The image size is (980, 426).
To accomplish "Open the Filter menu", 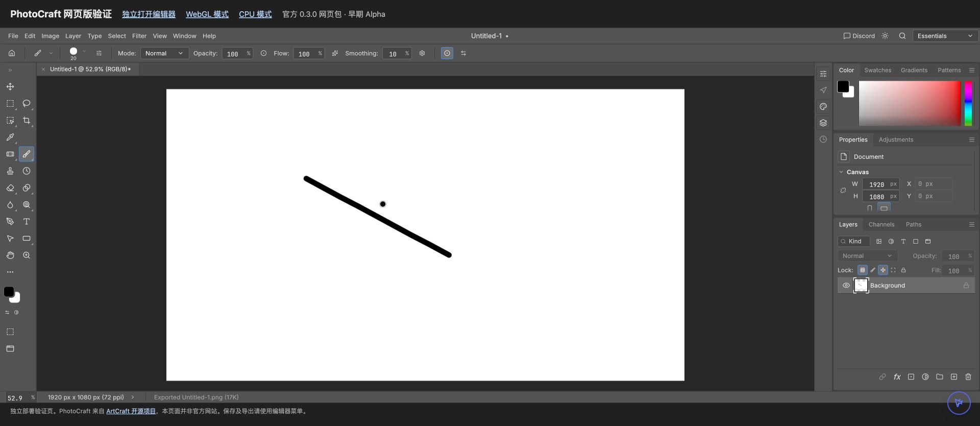I will (x=139, y=36).
